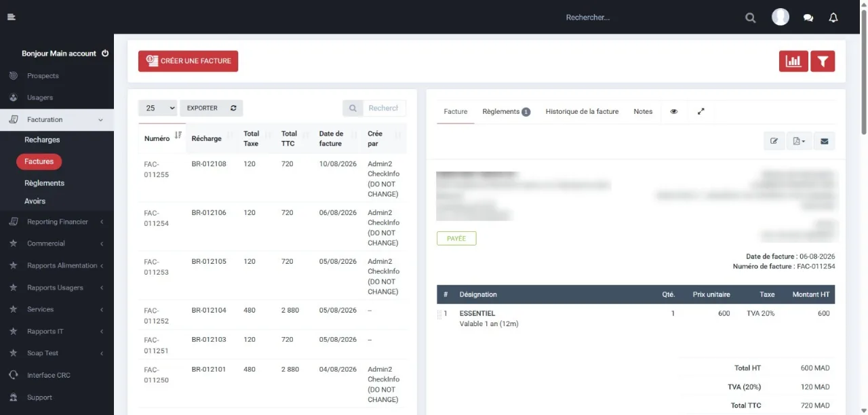Screen dimensions: 868x415
Task: Open the chat messages icon
Action: [808, 18]
